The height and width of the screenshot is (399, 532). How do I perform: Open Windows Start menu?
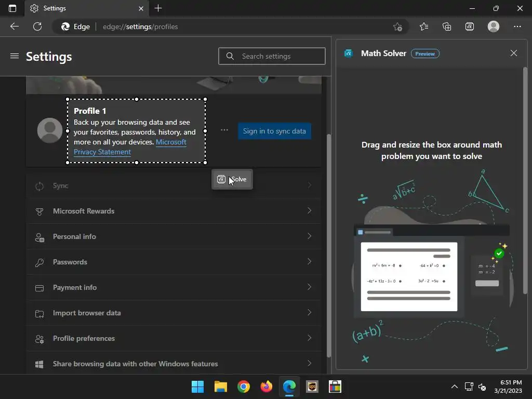coord(197,387)
